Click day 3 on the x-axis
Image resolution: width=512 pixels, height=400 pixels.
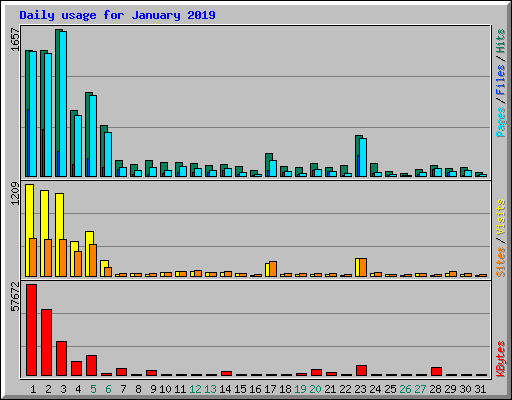tap(63, 389)
